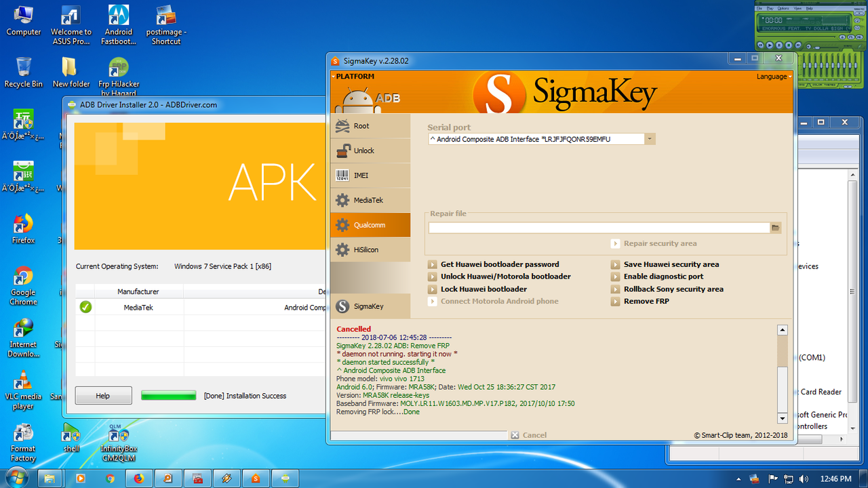
Task: Switch to ADB Driver Installer taskbar button
Action: (x=285, y=479)
